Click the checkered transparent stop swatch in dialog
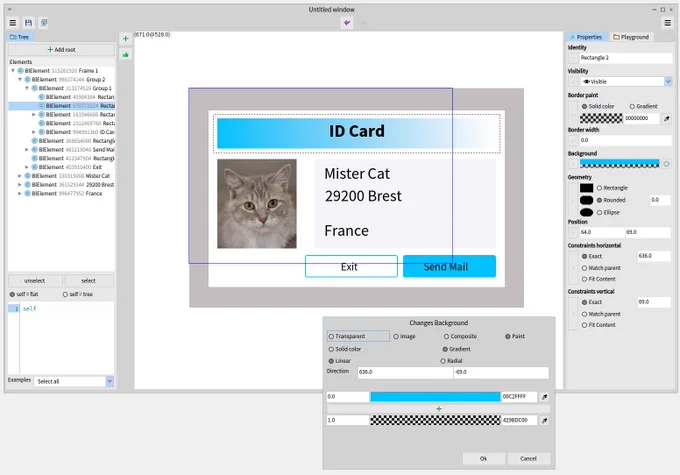680x475 pixels. pyautogui.click(x=435, y=420)
